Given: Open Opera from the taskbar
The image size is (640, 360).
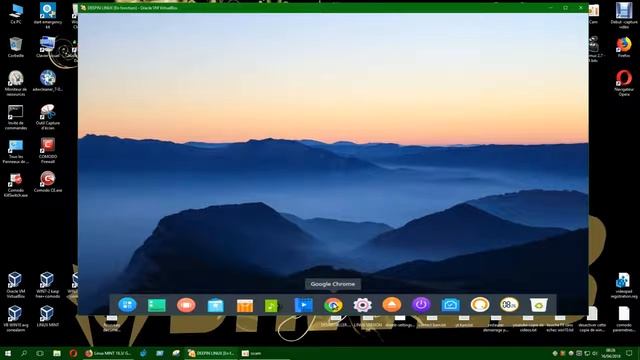Looking at the screenshot, I should click(73, 353).
